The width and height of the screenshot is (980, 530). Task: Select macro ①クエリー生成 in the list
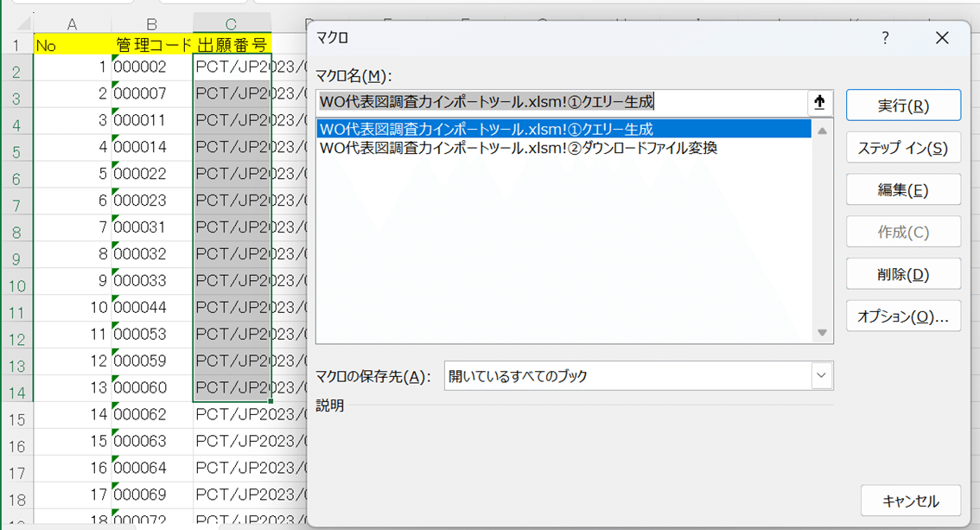563,130
